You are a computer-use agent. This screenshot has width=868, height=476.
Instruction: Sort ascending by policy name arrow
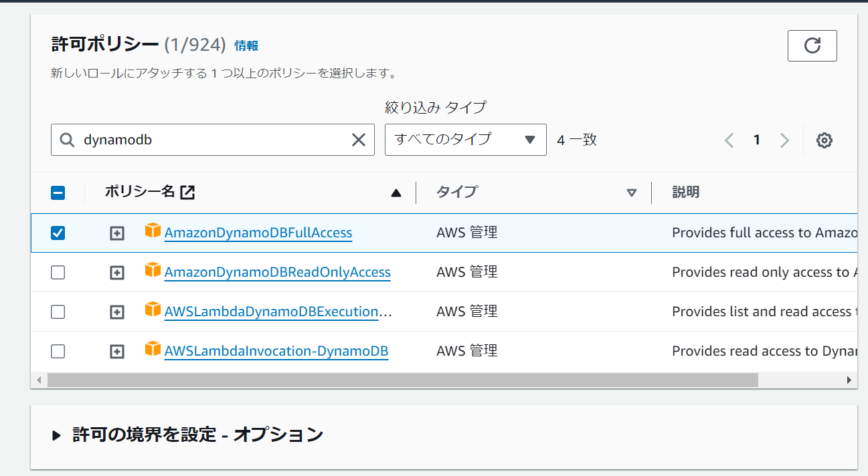[396, 193]
